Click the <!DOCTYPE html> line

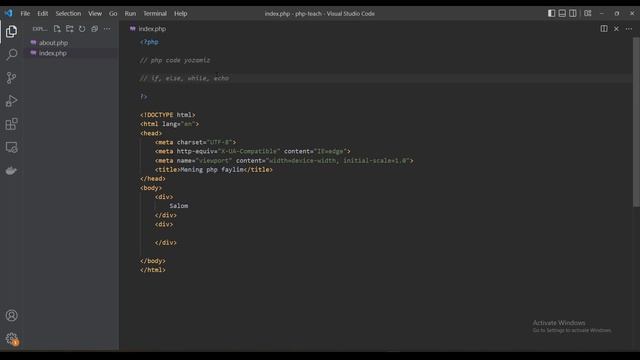coord(168,115)
